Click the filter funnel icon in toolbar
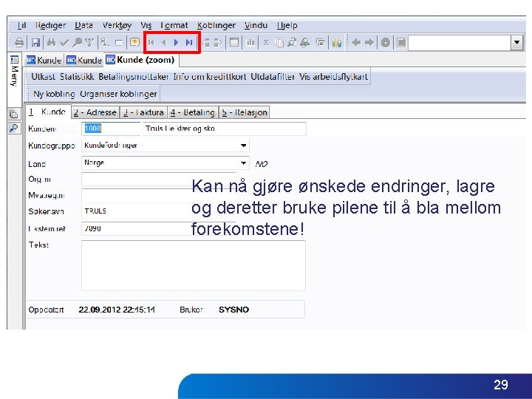Screen dimensions: 532x399 pos(89,42)
